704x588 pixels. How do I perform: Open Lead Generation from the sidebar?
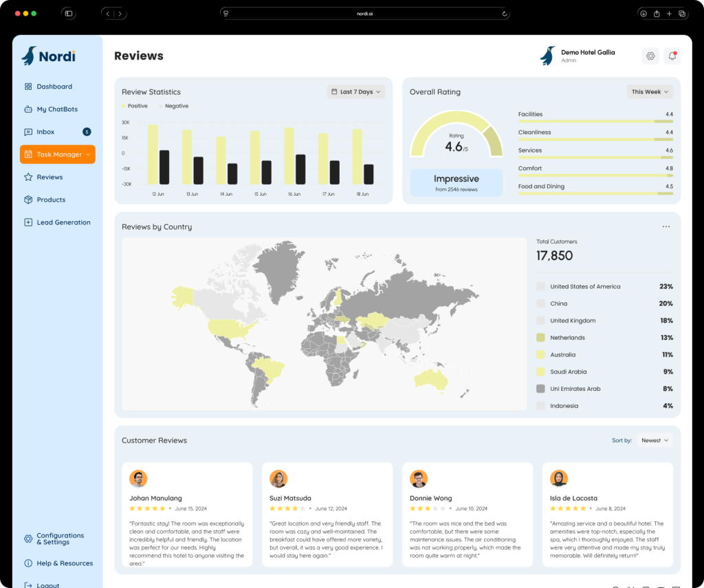click(63, 223)
